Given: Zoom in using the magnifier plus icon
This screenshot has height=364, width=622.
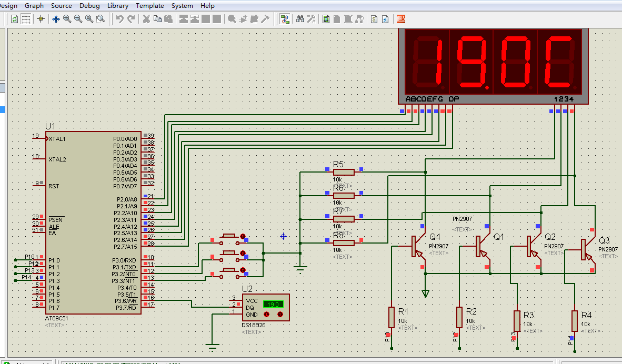Looking at the screenshot, I should coord(67,19).
